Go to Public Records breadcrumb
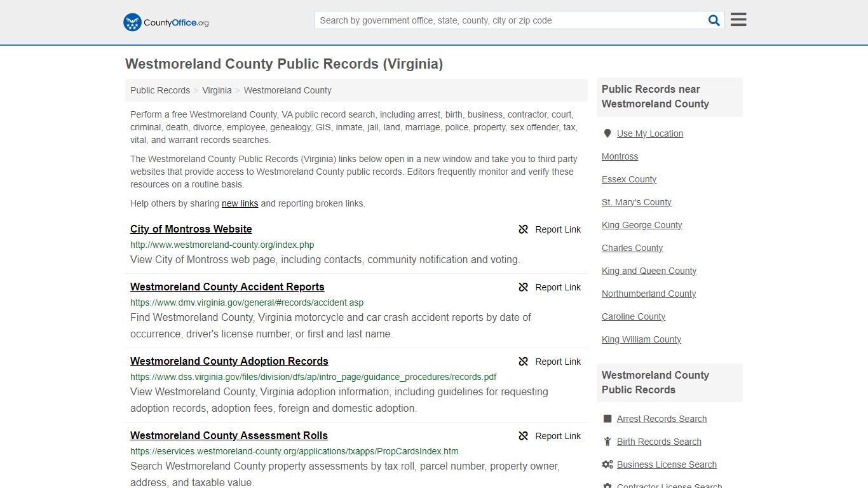 point(160,90)
